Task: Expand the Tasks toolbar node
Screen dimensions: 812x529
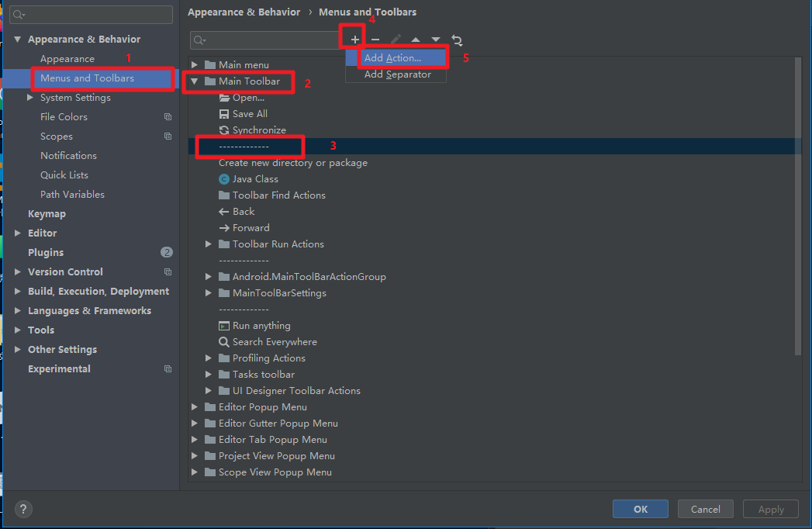Action: coord(208,375)
